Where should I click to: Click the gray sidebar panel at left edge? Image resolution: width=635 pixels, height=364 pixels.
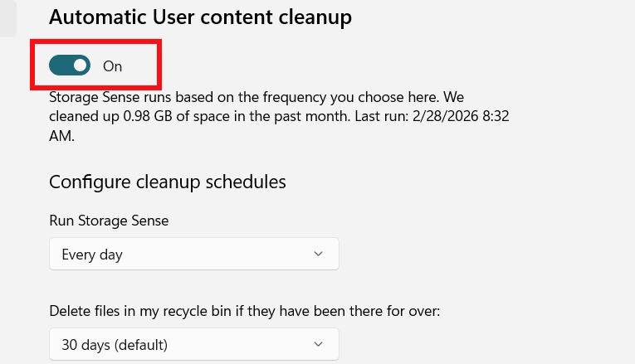tap(7, 17)
